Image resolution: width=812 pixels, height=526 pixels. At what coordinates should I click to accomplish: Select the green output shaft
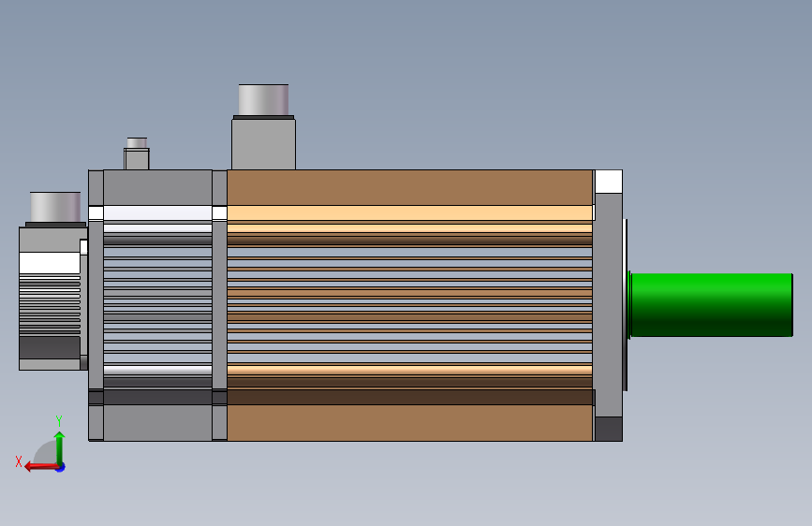click(x=711, y=304)
